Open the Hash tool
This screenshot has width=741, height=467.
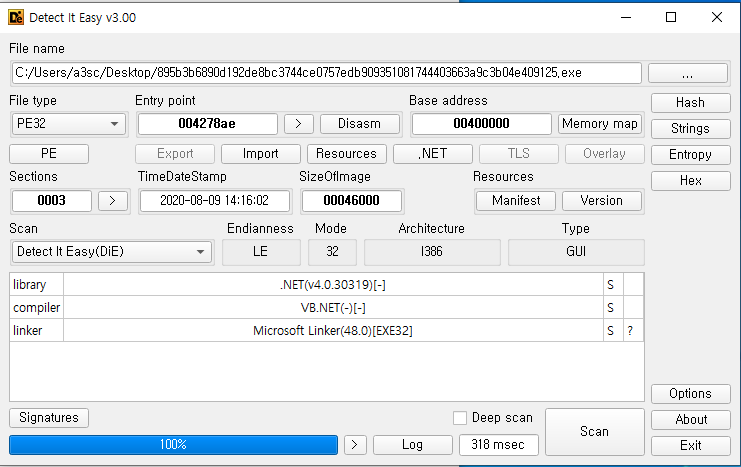(x=690, y=103)
